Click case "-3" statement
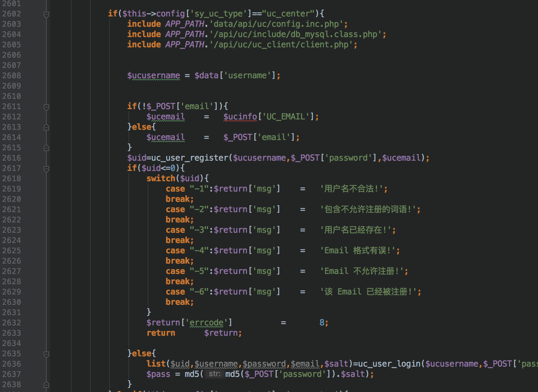The height and width of the screenshot is (392, 538). click(187, 230)
